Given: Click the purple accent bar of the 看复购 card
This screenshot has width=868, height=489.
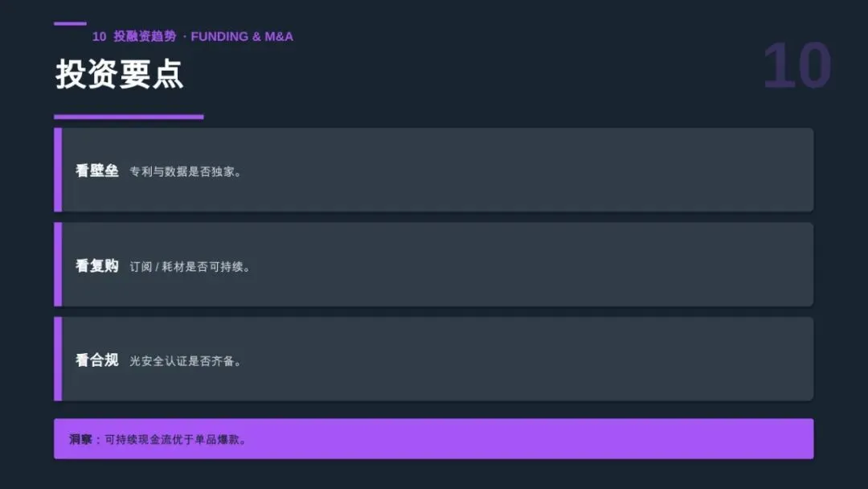Looking at the screenshot, I should (x=58, y=264).
